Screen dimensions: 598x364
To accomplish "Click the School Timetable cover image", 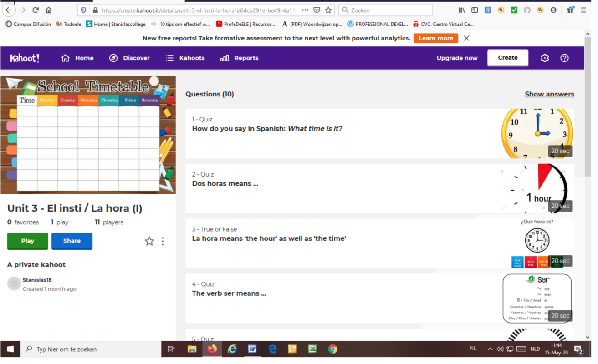I will 88,135.
